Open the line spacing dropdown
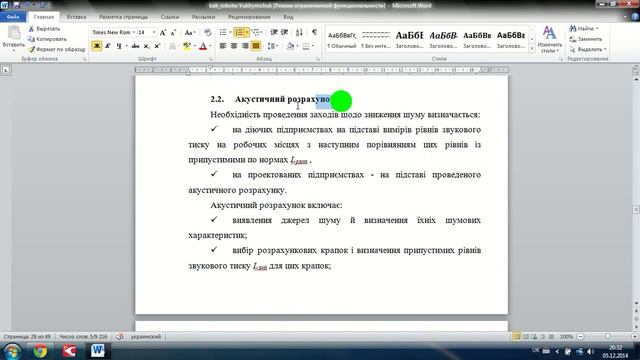 273,46
